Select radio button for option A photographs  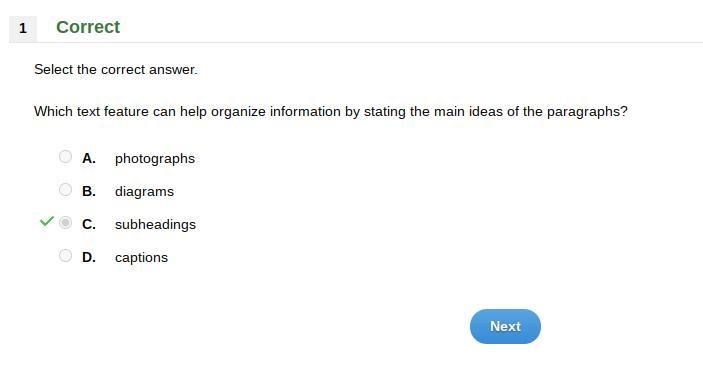tap(65, 156)
